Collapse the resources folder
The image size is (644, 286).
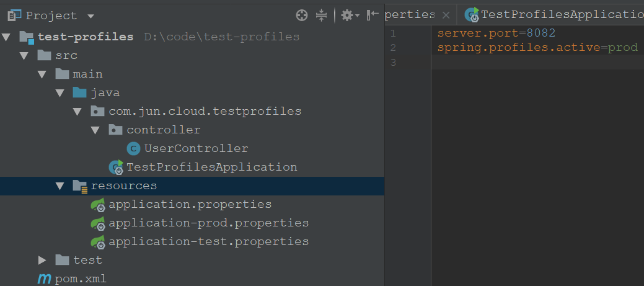pyautogui.click(x=60, y=186)
